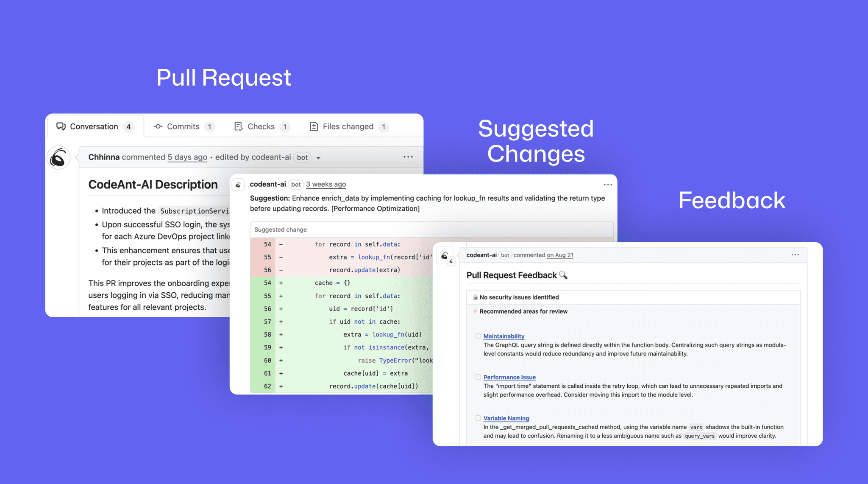Check the Performance Issue checkbox
Image resolution: width=868 pixels, height=484 pixels.
point(478,377)
